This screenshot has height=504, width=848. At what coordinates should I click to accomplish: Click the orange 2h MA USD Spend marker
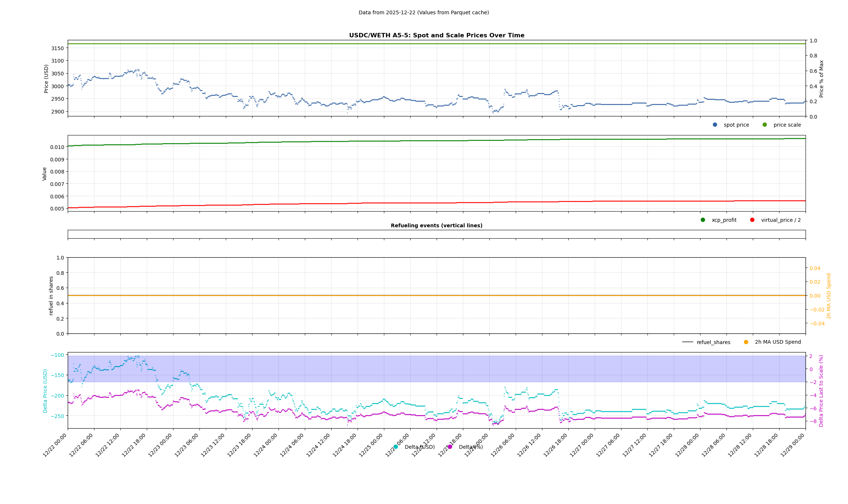[746, 342]
